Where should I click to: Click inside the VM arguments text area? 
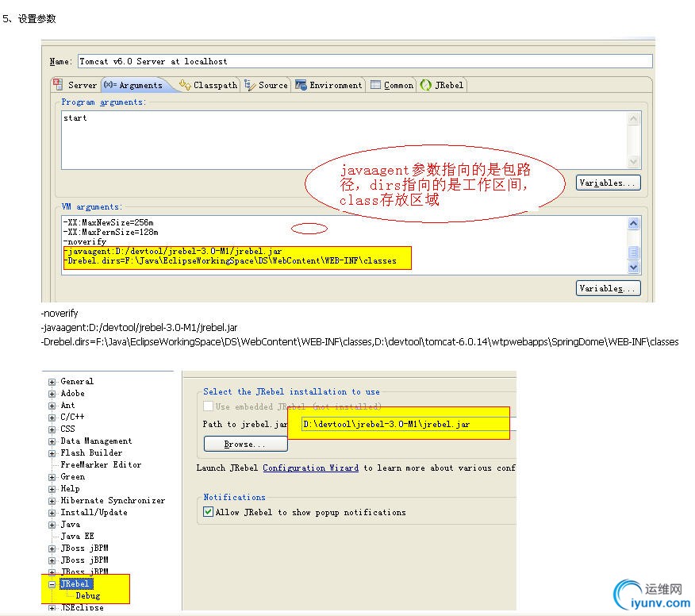point(344,245)
